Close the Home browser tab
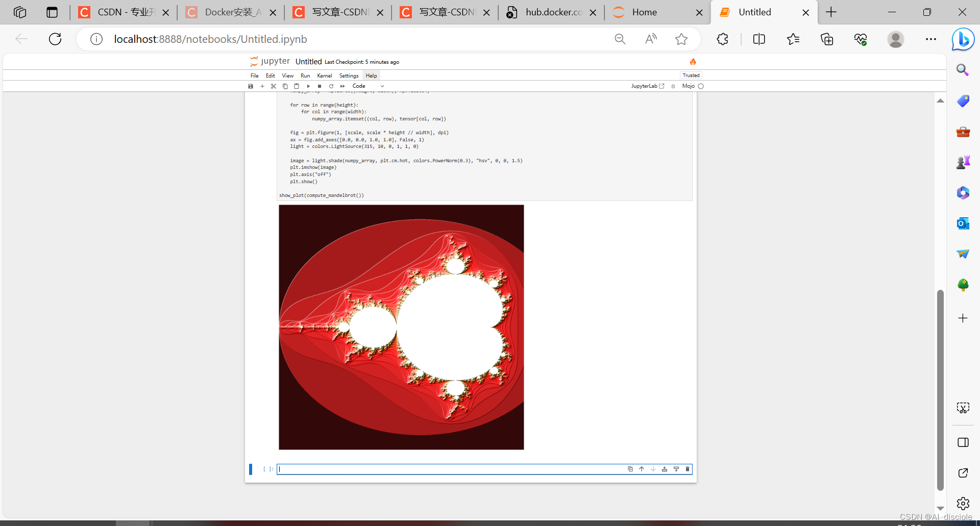This screenshot has height=526, width=980. coord(699,13)
